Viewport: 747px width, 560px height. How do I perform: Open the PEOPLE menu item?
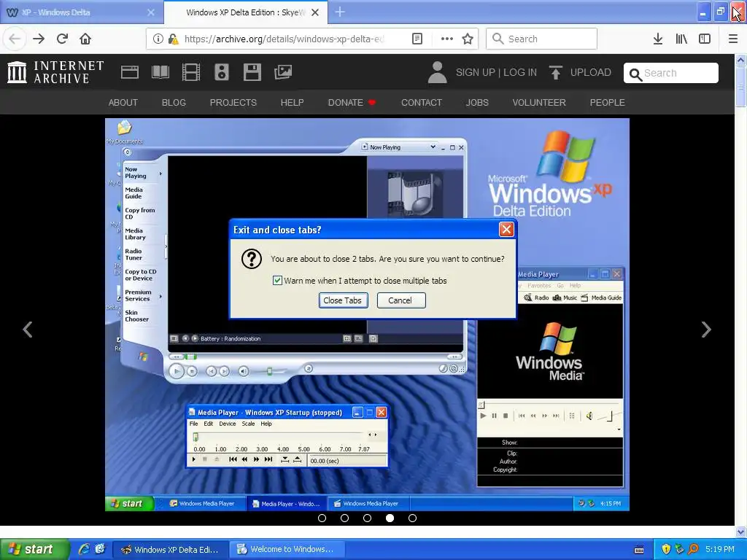(x=607, y=102)
